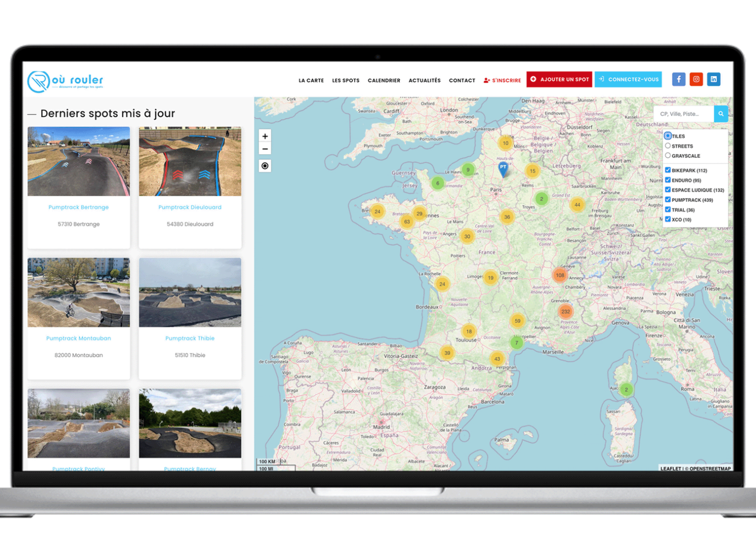Open the Instagram social icon
The height and width of the screenshot is (557, 756).
pos(696,79)
